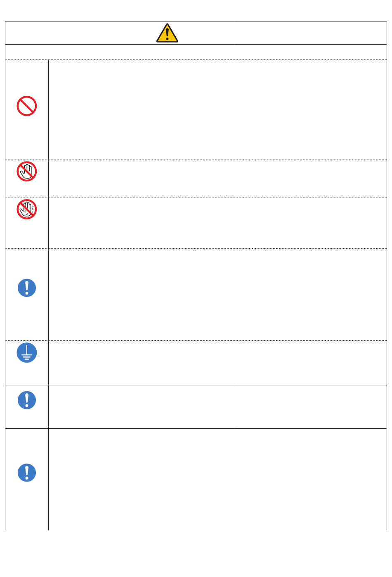The width and height of the screenshot is (392, 577).
Task: Click the white page margin above the warning header
Action: click(x=196, y=10)
